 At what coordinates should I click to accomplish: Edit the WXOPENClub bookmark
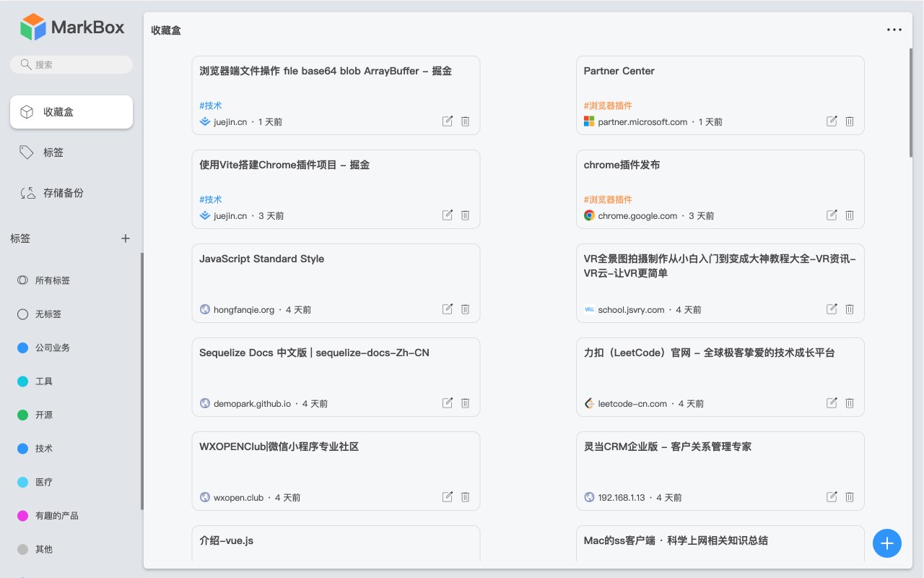[x=448, y=497]
